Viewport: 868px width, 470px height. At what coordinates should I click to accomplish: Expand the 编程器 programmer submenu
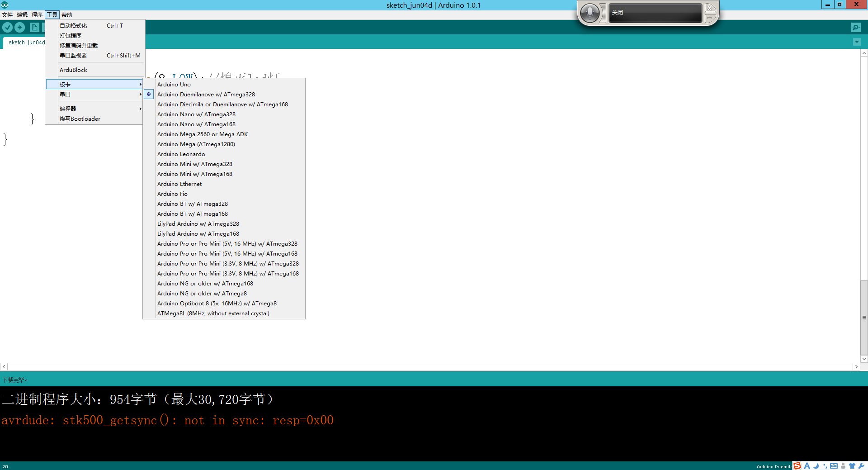pyautogui.click(x=94, y=109)
